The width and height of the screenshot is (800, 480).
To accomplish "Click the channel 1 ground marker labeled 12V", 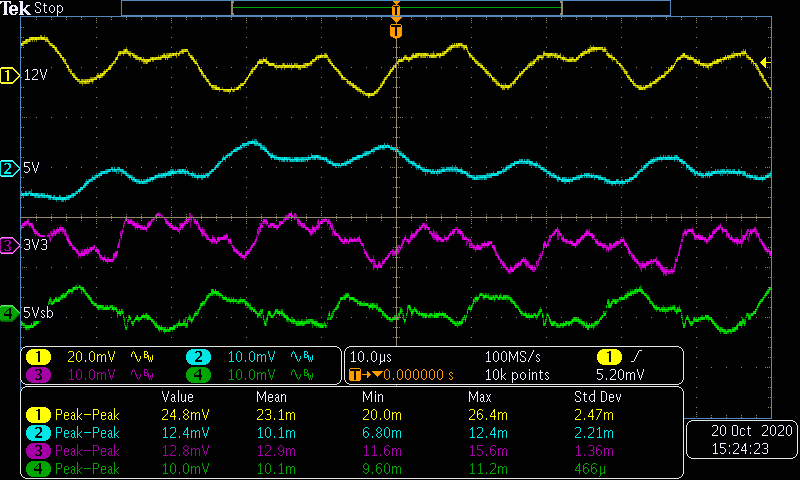I will (x=9, y=75).
